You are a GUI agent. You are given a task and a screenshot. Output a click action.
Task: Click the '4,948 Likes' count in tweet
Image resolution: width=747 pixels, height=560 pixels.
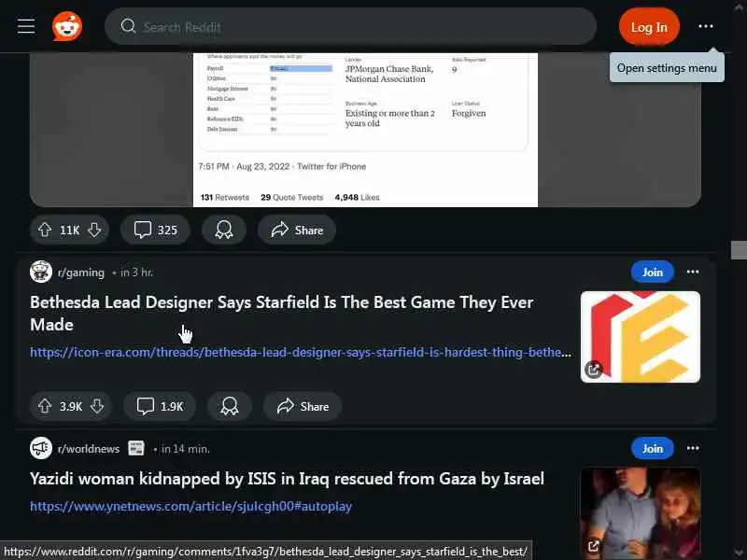(x=357, y=197)
